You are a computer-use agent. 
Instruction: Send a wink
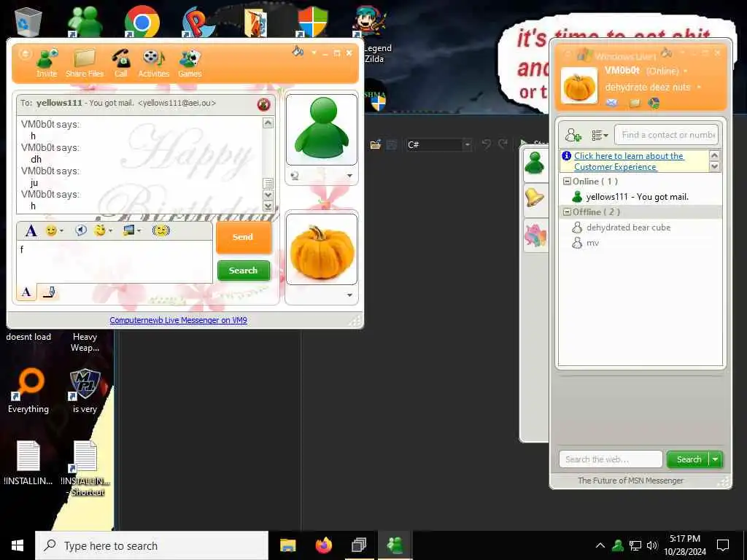(x=99, y=230)
